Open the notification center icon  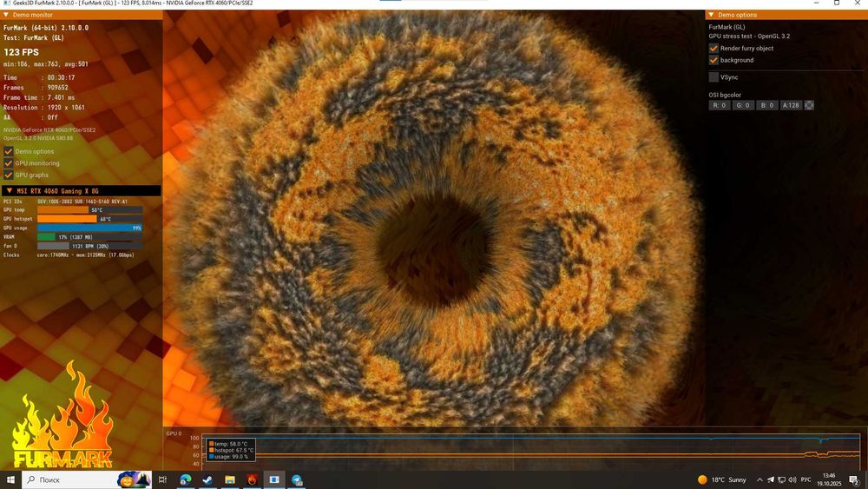point(854,480)
